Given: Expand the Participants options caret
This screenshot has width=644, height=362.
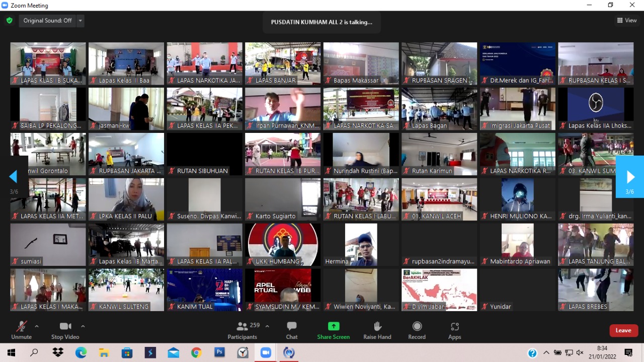Looking at the screenshot, I should pyautogui.click(x=267, y=326).
